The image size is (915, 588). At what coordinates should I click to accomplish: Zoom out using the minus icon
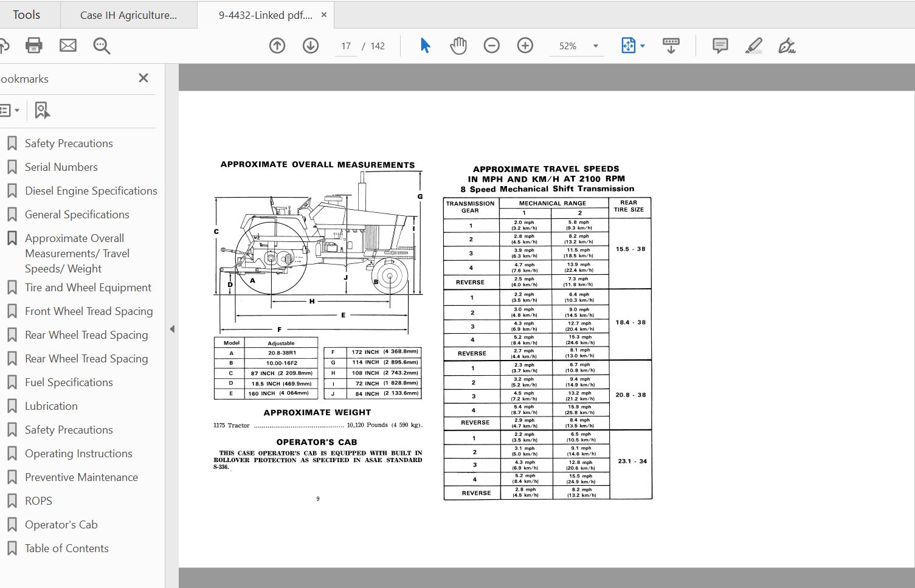(491, 45)
